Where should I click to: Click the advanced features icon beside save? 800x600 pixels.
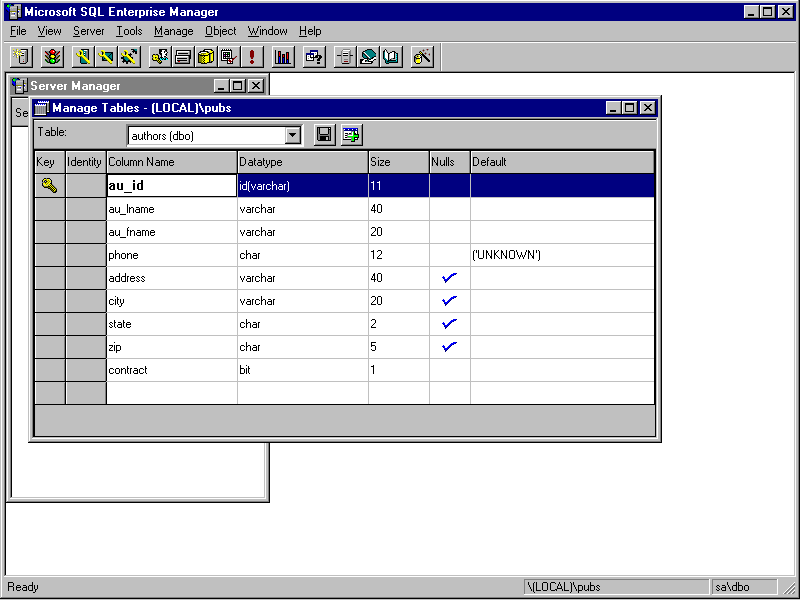351,135
